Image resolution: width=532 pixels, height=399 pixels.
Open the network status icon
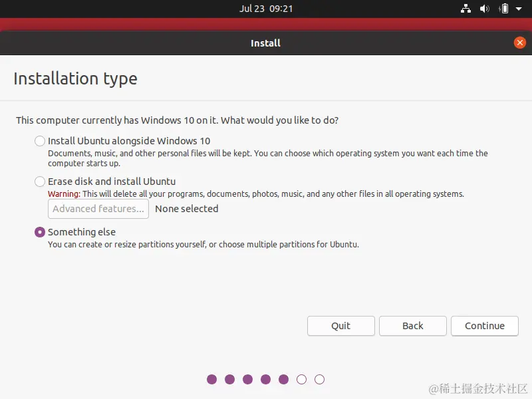[465, 9]
